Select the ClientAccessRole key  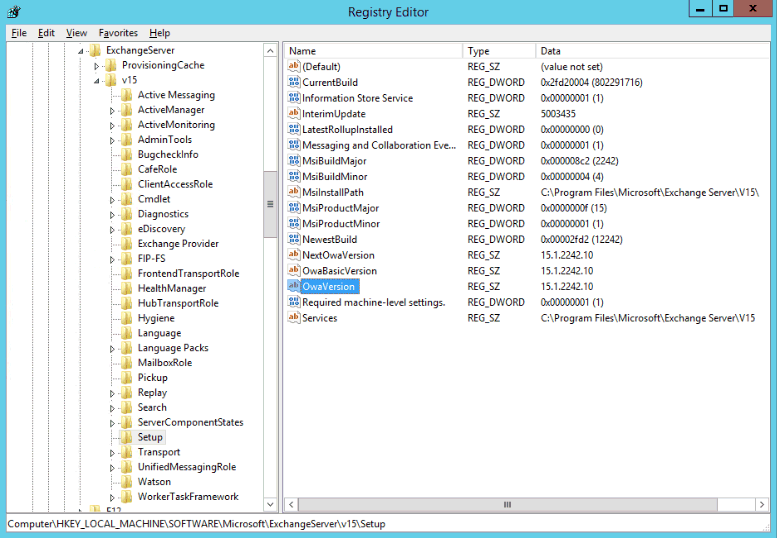click(175, 184)
